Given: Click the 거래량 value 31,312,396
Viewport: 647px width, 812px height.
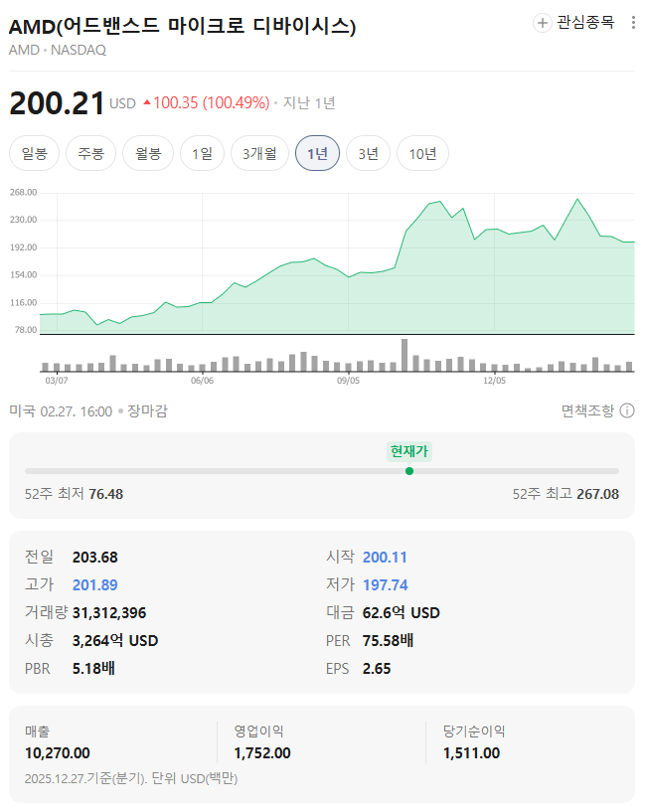Looking at the screenshot, I should coord(109,613).
